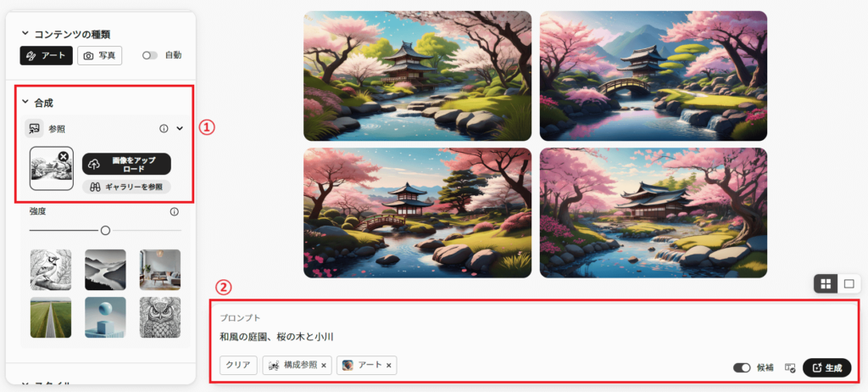Click the 参照 composition reference icon
This screenshot has height=392, width=868.
pos(34,129)
